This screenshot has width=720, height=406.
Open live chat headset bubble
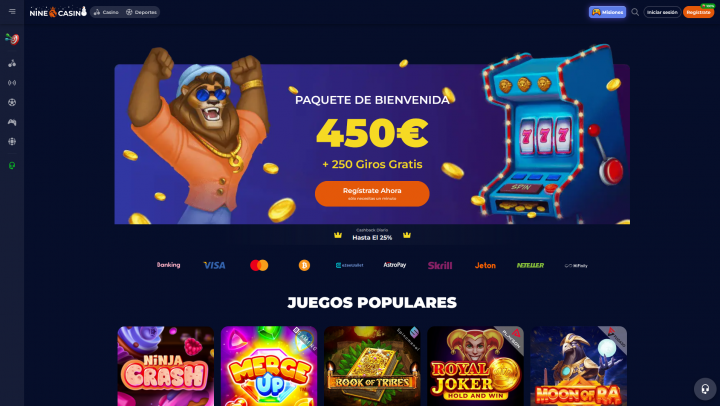(705, 389)
